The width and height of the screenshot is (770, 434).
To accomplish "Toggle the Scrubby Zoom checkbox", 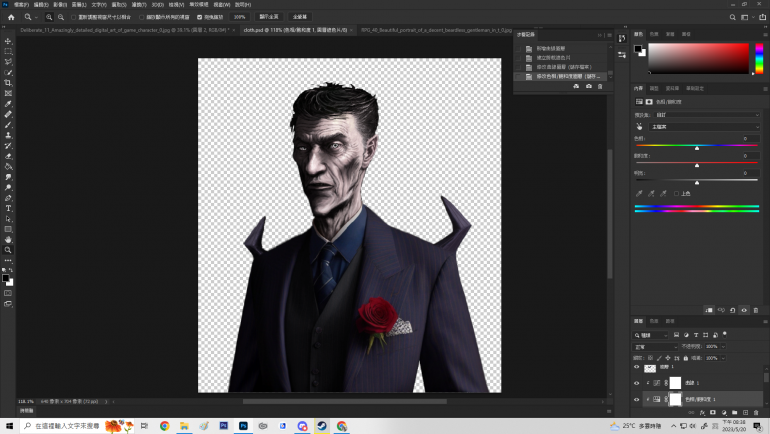I will pyautogui.click(x=201, y=17).
